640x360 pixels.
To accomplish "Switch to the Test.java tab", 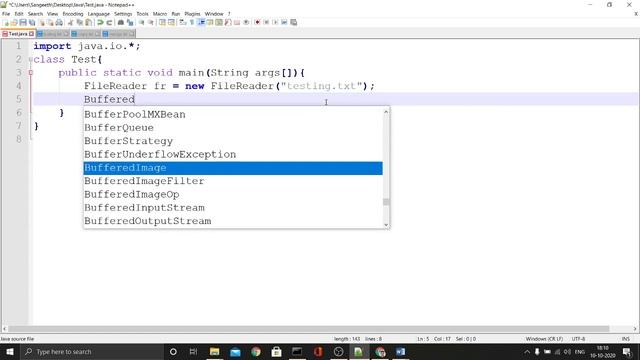I will click(x=18, y=34).
